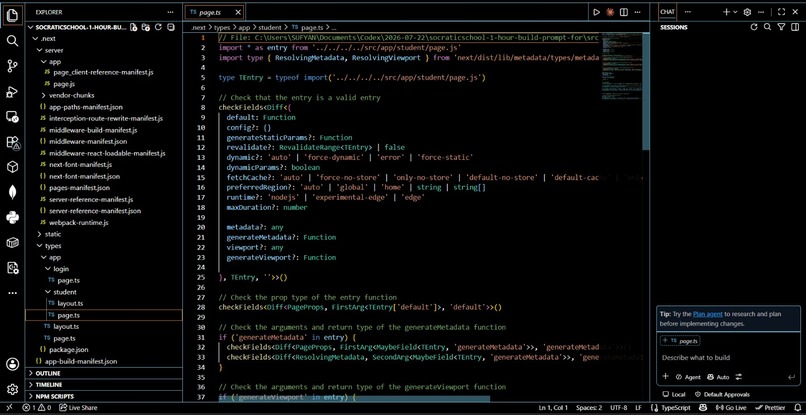Viewport: 806px width, 415px height.
Task: Show additional activity bar views ellipsis
Action: pyautogui.click(x=12, y=293)
